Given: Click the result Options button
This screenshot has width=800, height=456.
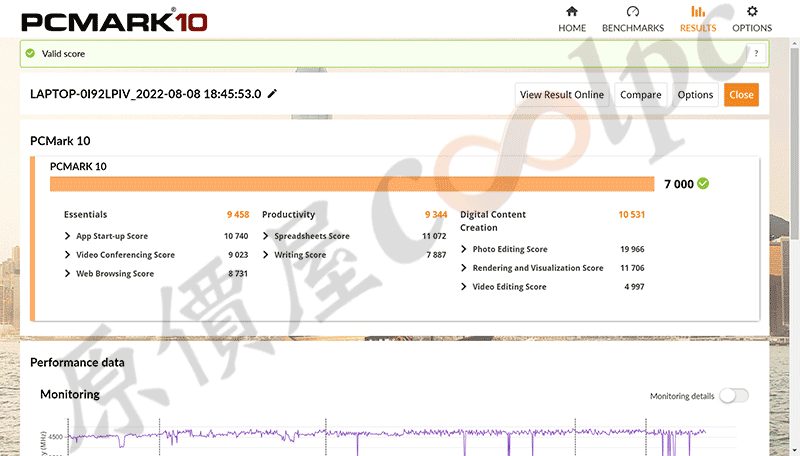Looking at the screenshot, I should click(x=695, y=94).
